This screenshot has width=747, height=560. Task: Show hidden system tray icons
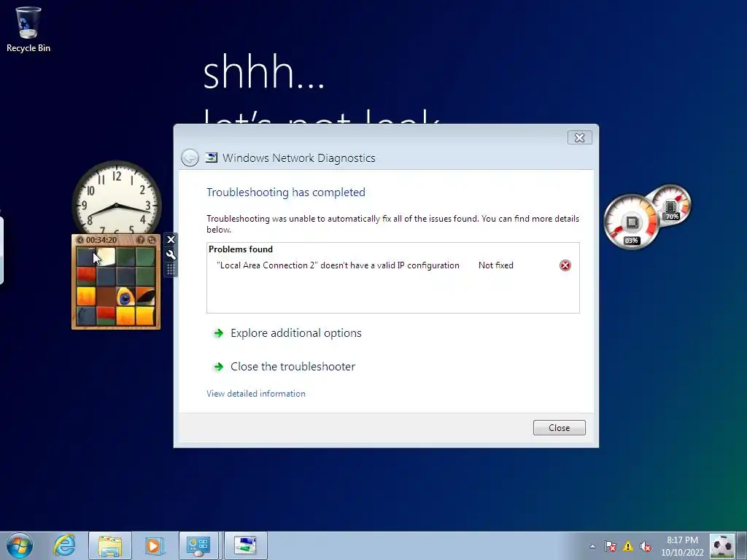(x=592, y=546)
